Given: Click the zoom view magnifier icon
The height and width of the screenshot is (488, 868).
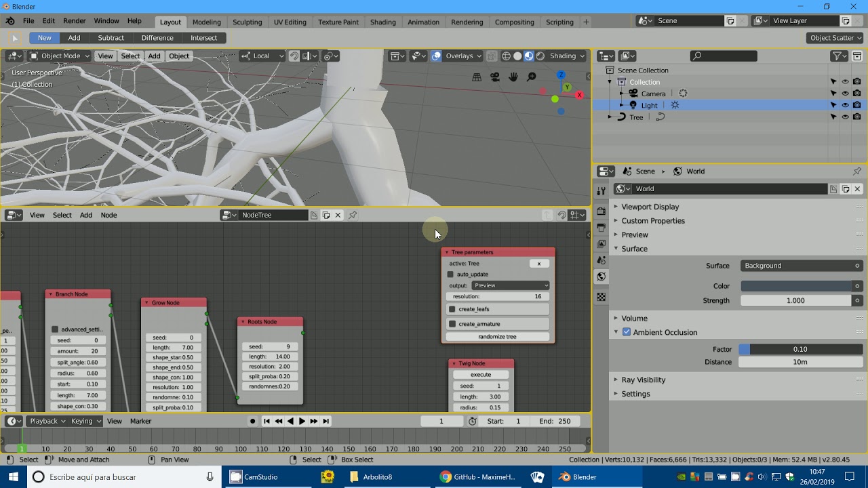Looking at the screenshot, I should (532, 77).
